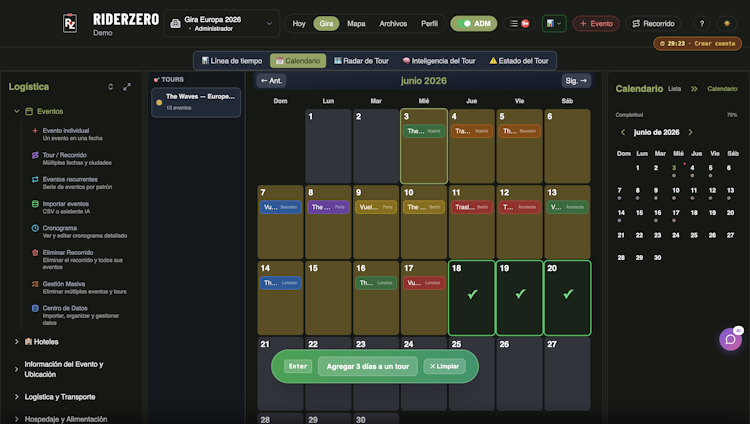
Task: Click the Centro de Datos database icon
Action: click(x=35, y=308)
